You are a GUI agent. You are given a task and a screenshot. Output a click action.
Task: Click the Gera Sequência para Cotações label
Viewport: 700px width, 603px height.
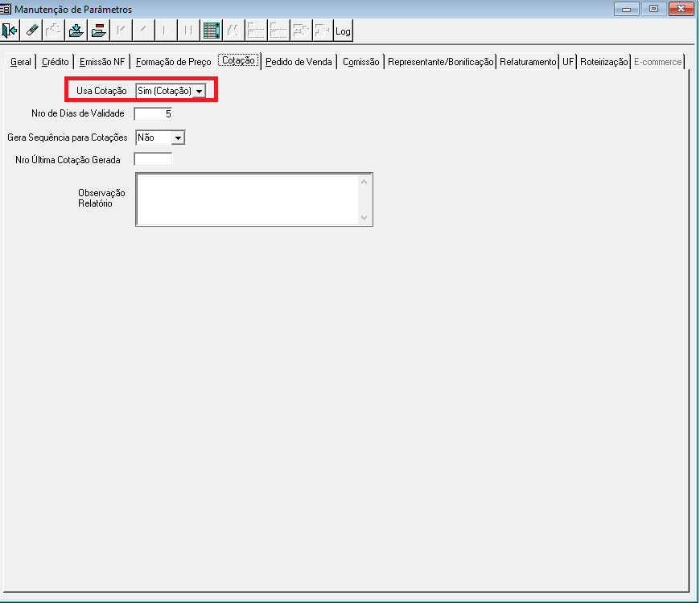click(x=68, y=137)
